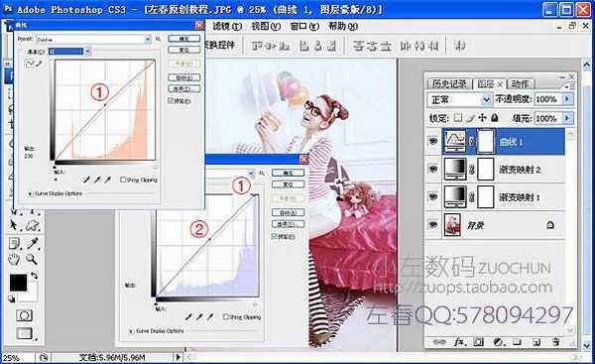Reset to default colors icon

point(11,299)
